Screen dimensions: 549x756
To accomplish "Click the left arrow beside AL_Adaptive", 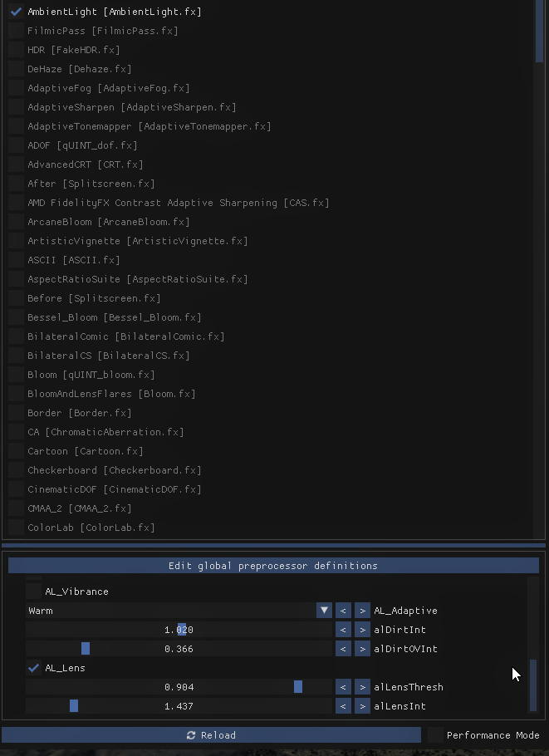I will pos(343,611).
